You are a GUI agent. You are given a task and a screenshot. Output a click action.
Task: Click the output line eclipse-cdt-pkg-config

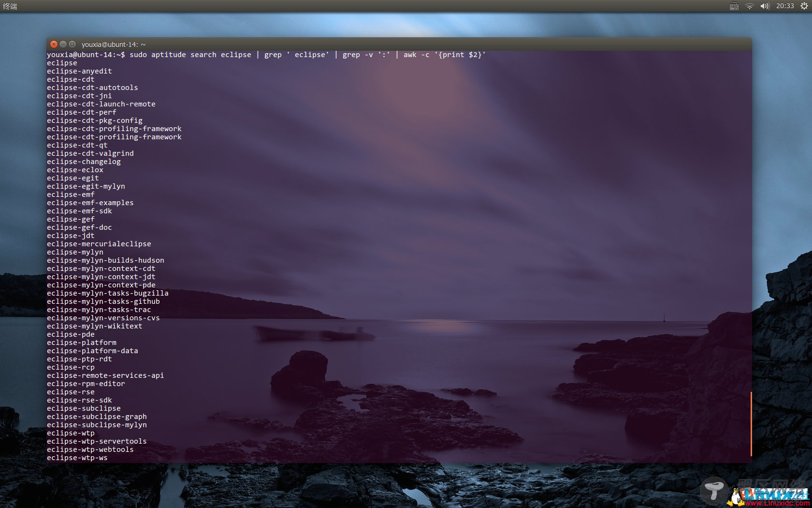pyautogui.click(x=95, y=120)
